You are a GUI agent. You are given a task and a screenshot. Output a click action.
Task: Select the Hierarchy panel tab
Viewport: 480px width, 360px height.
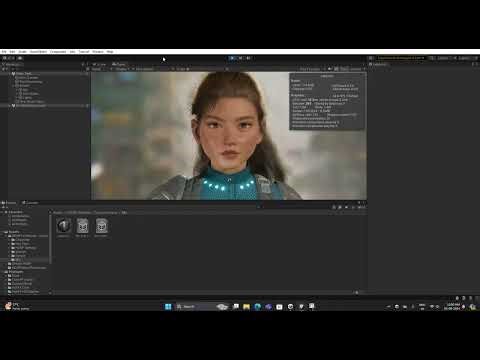point(12,64)
